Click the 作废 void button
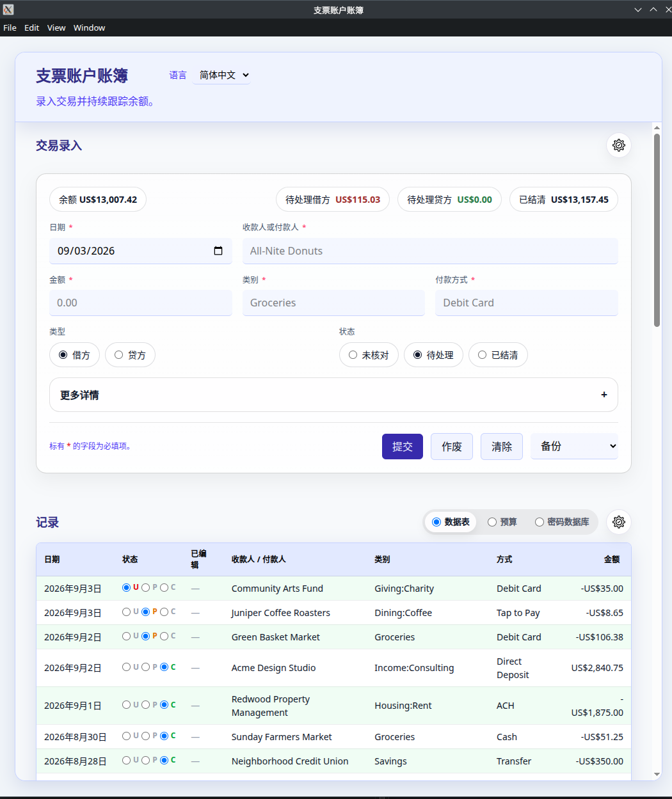Image resolution: width=672 pixels, height=799 pixels. [x=452, y=447]
